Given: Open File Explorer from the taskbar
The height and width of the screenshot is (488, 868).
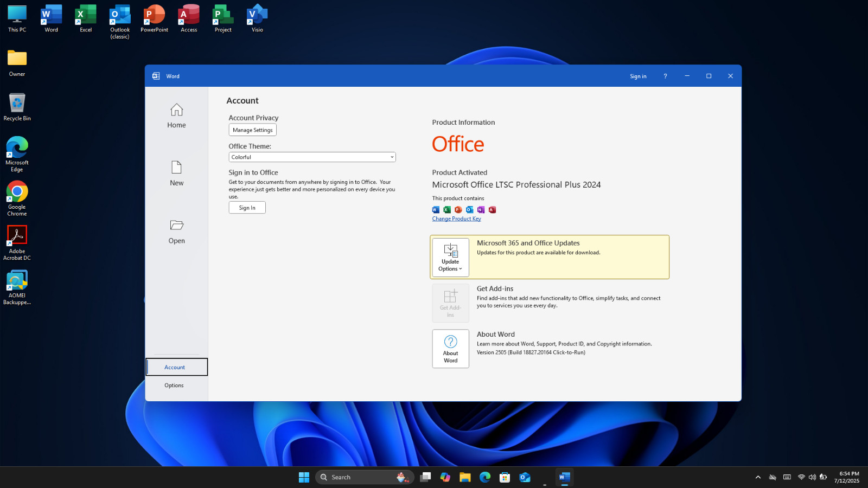Looking at the screenshot, I should coord(465,477).
